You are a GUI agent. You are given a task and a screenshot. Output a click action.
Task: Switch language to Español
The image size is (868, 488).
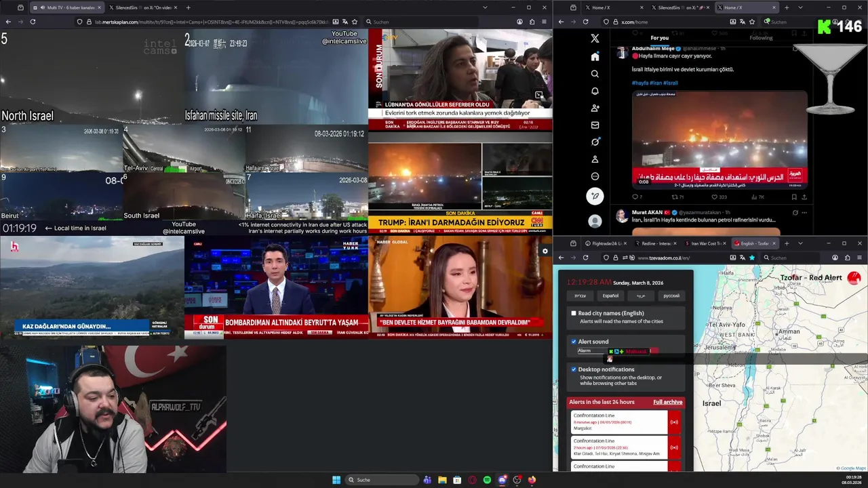[x=610, y=296]
